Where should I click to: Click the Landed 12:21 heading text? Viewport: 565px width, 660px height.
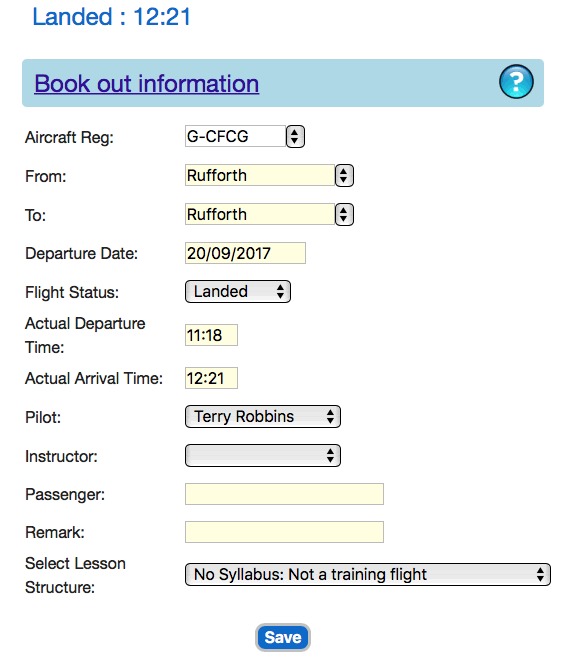pos(112,17)
